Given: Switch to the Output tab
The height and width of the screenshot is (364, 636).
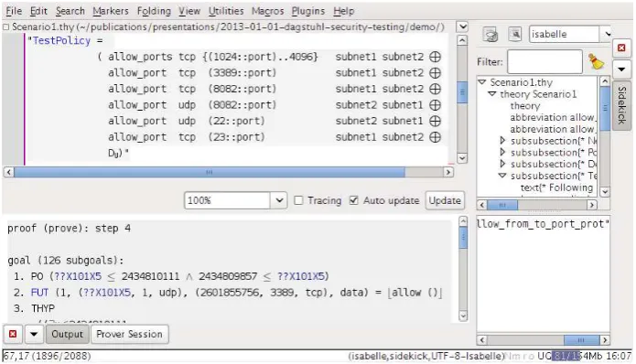Looking at the screenshot, I should (x=68, y=334).
